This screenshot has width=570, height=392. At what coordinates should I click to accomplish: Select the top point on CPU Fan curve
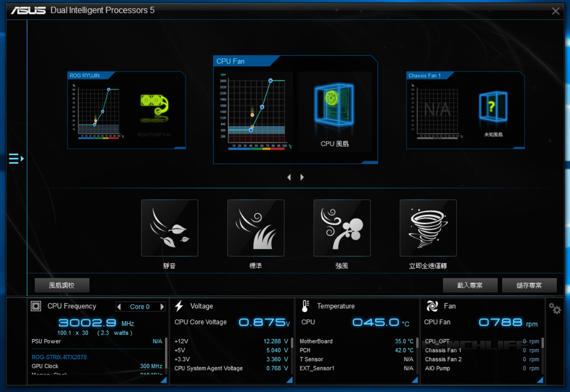(x=271, y=81)
